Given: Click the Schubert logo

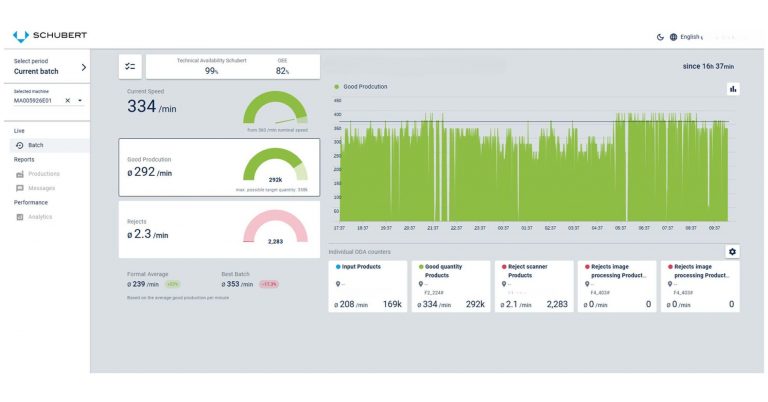Looking at the screenshot, I should coord(49,36).
